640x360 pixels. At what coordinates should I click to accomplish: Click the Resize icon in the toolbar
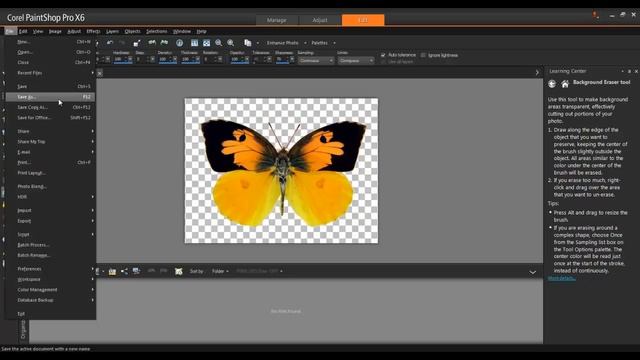(x=137, y=42)
